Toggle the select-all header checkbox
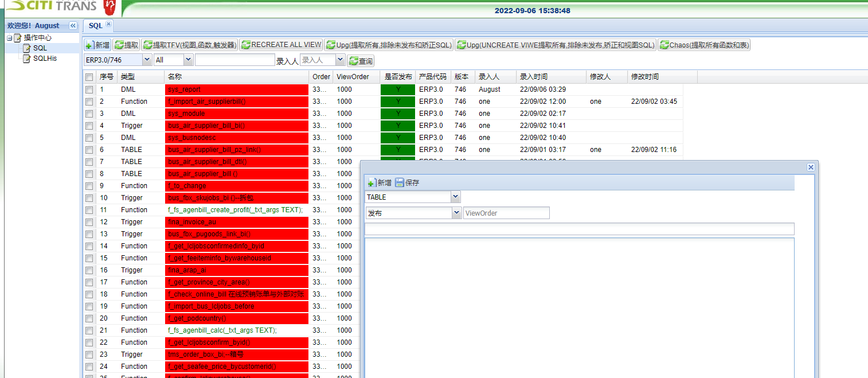868x378 pixels. pyautogui.click(x=89, y=77)
